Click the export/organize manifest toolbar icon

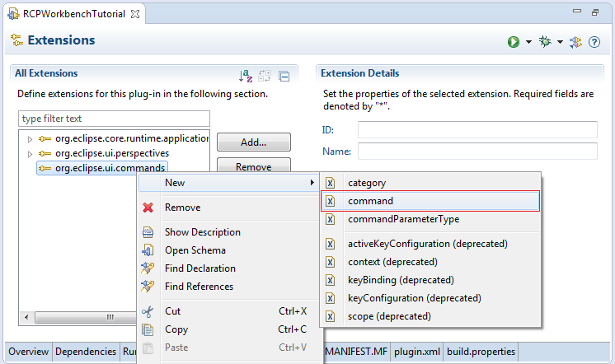click(575, 41)
